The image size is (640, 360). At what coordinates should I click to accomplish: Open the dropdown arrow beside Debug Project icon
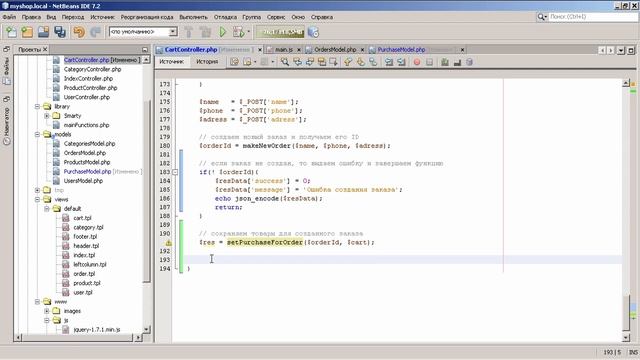coord(248,32)
